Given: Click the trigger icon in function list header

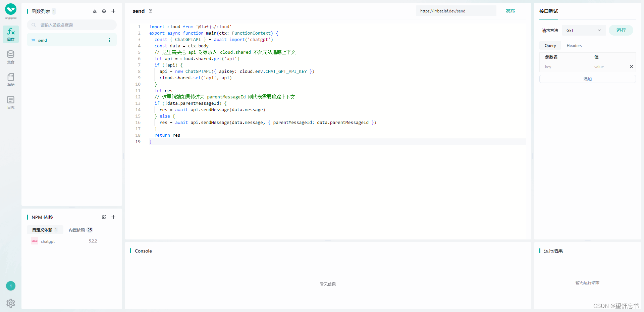Looking at the screenshot, I should coord(95,11).
